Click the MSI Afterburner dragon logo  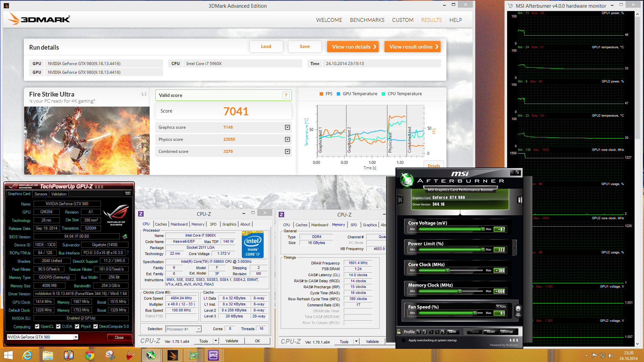coord(407,180)
